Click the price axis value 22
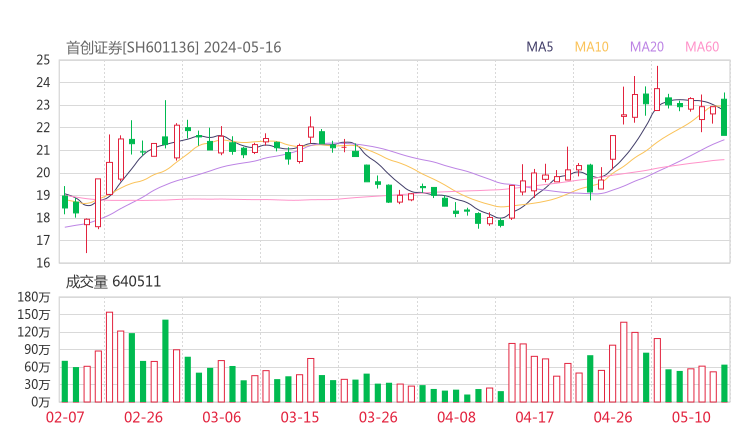 (x=43, y=127)
